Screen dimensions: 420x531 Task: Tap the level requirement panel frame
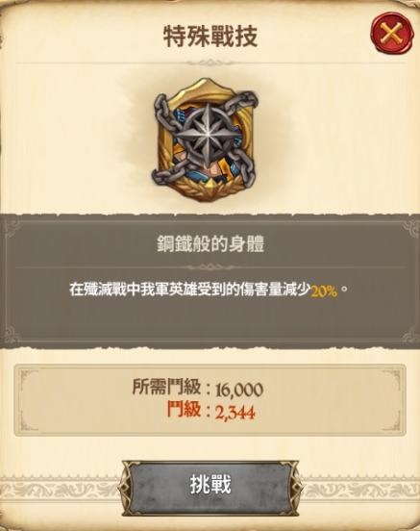point(210,400)
